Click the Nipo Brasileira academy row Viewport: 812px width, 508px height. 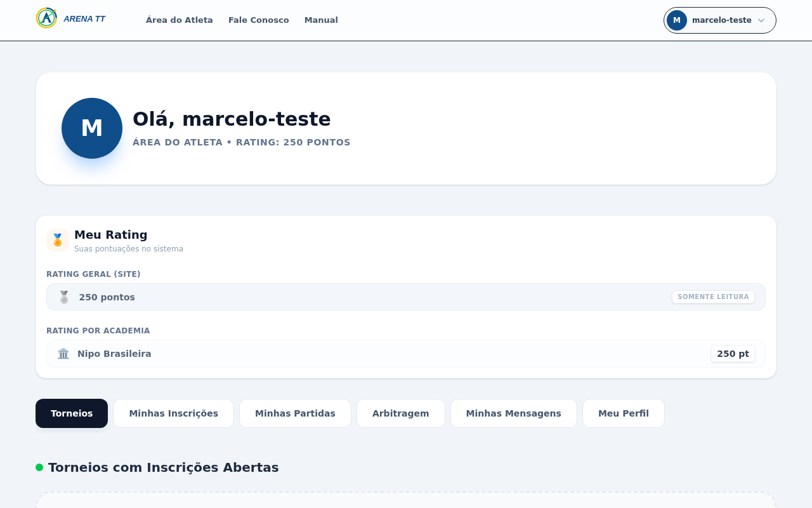point(405,354)
